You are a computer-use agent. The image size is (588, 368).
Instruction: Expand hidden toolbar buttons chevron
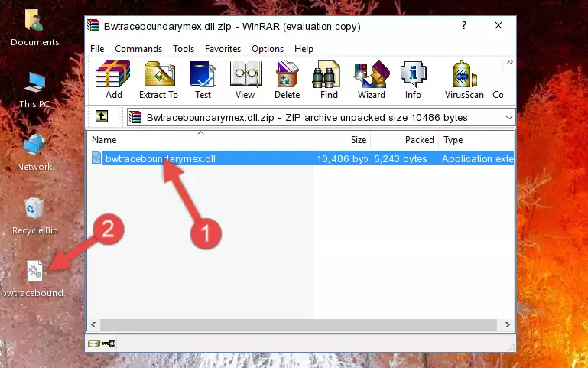point(509,62)
